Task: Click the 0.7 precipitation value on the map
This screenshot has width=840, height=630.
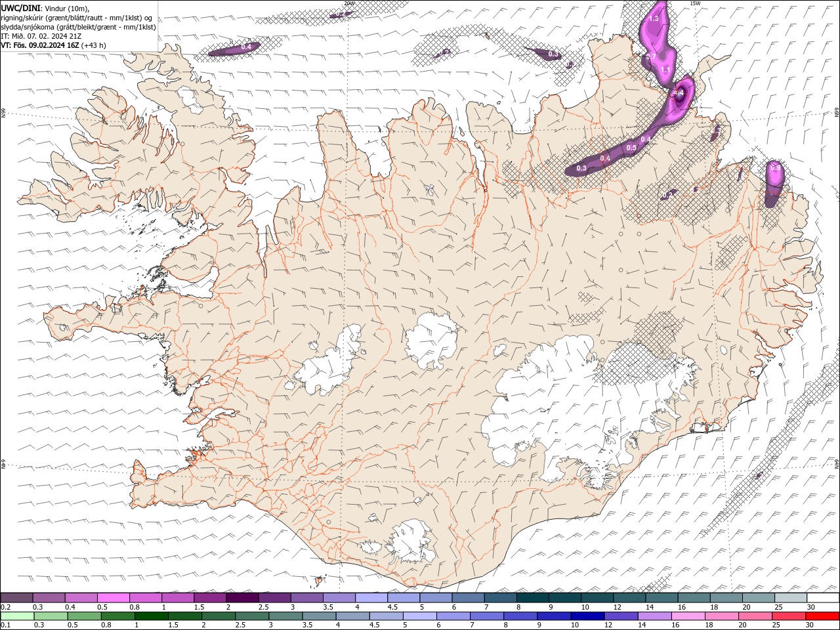Action: coord(650,58)
